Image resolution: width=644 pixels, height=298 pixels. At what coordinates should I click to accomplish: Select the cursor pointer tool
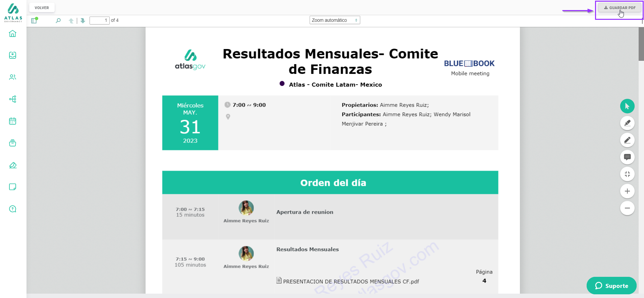pyautogui.click(x=627, y=106)
